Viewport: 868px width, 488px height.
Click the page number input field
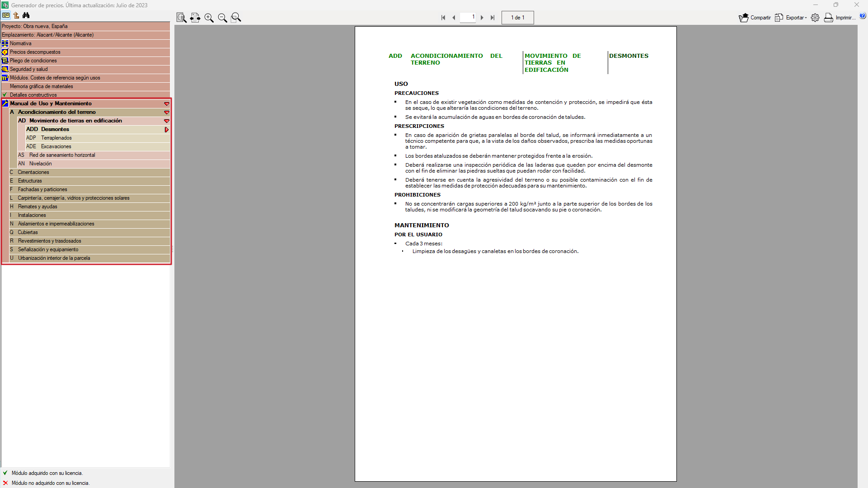468,17
